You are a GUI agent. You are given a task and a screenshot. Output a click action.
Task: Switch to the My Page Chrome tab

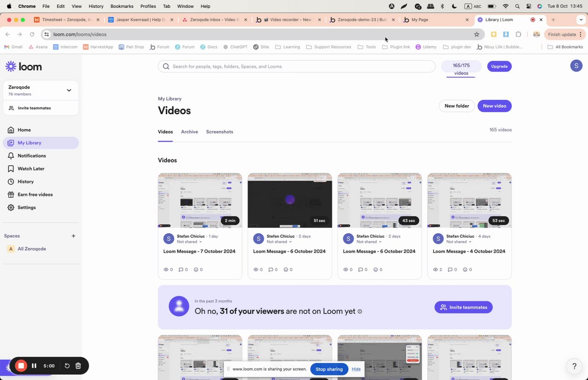click(436, 20)
